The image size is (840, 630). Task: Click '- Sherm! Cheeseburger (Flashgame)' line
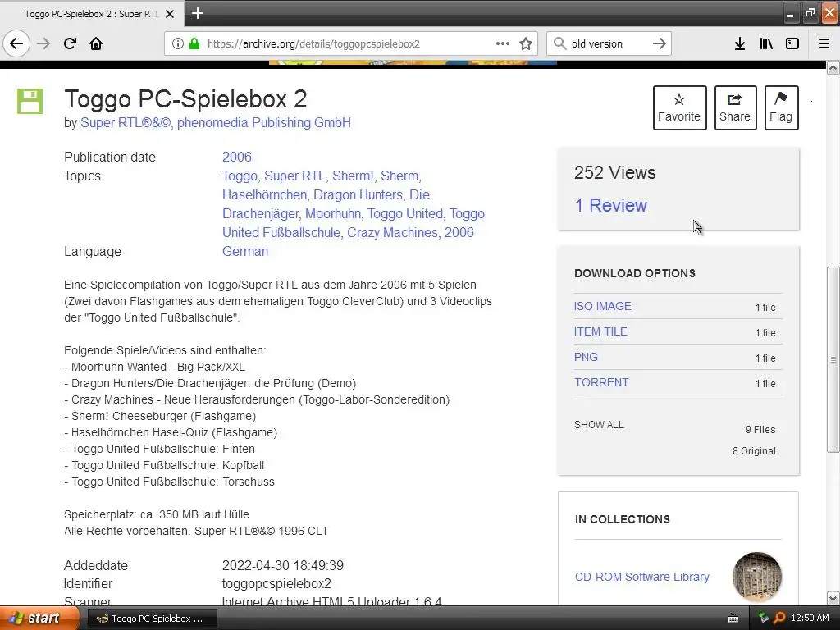tap(160, 416)
